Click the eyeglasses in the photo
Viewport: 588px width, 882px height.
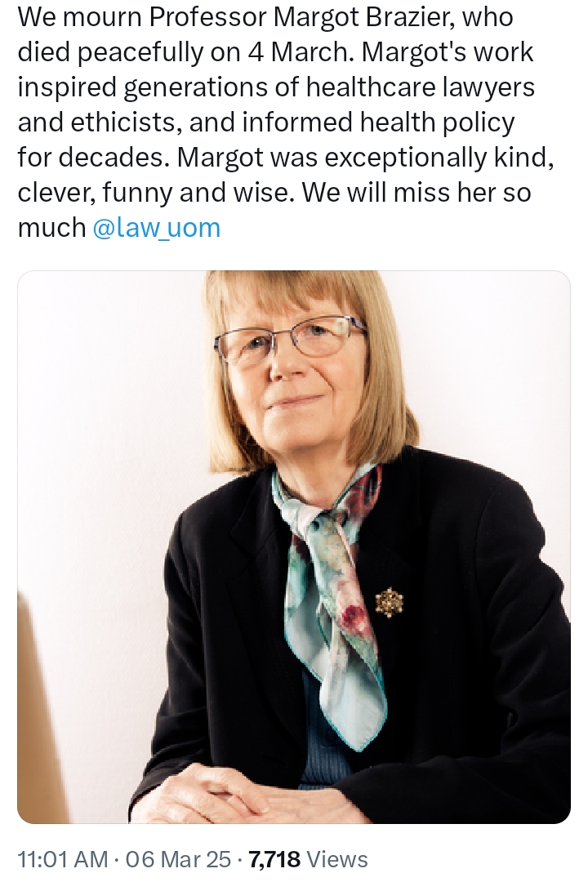291,341
